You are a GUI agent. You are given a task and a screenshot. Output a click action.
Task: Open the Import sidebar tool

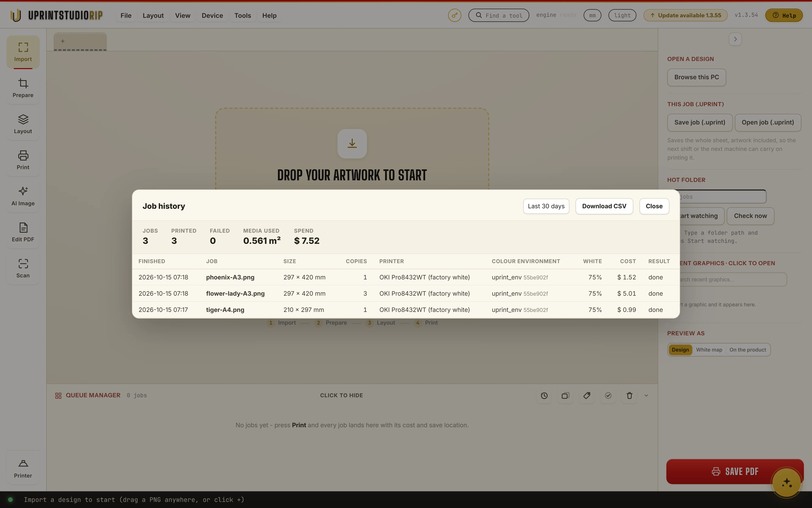coord(23,52)
